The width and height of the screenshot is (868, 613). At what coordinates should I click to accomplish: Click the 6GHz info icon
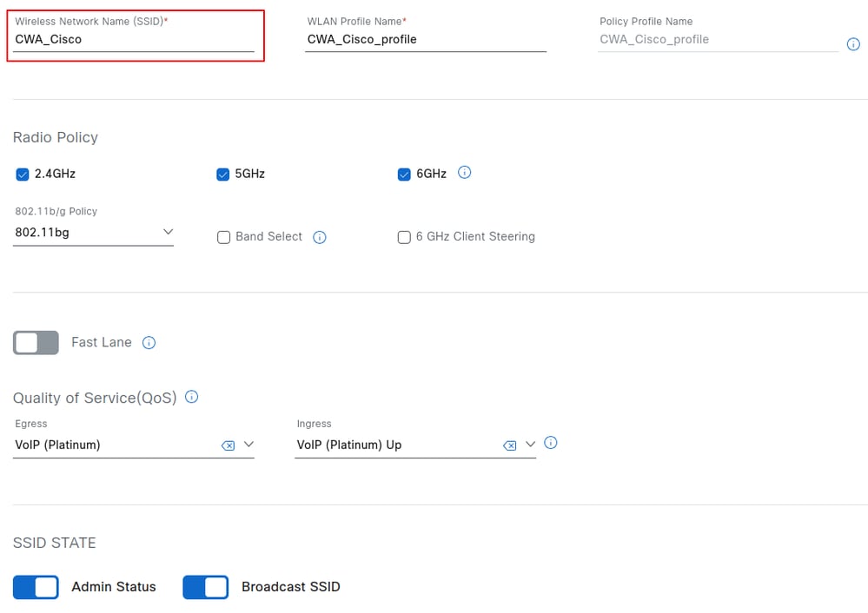(465, 173)
